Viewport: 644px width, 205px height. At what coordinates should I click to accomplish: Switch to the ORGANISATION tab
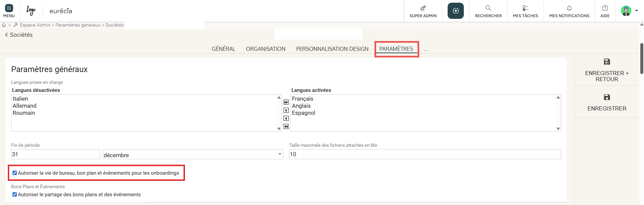[265, 49]
